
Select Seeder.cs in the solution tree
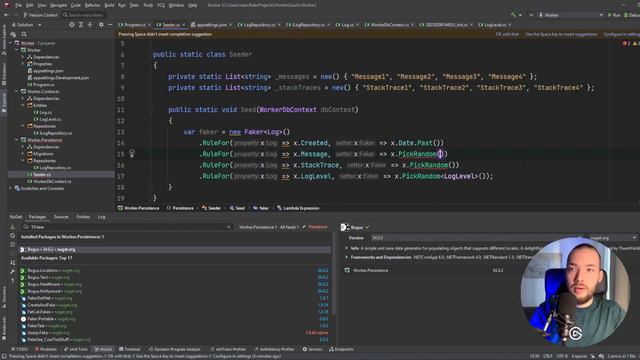click(42, 175)
